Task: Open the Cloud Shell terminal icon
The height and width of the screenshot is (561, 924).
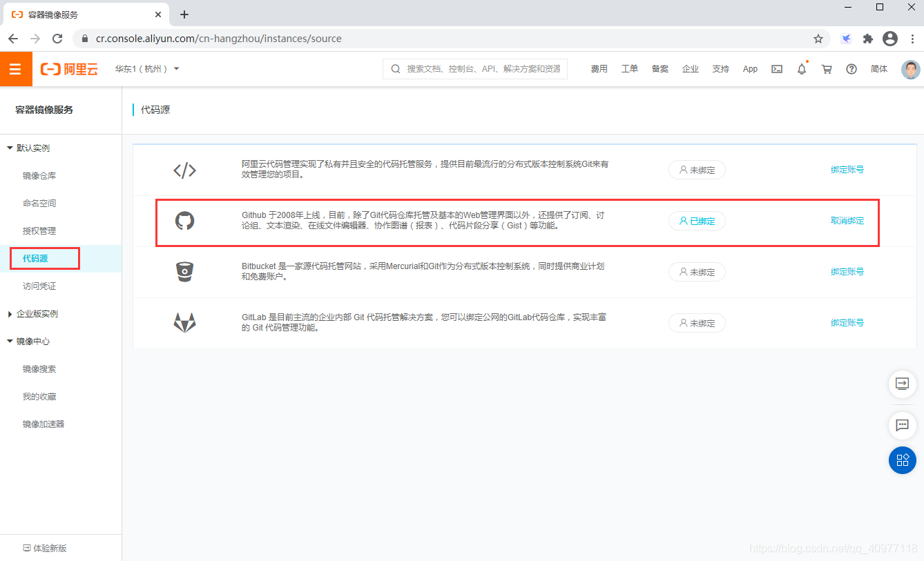Action: (777, 69)
